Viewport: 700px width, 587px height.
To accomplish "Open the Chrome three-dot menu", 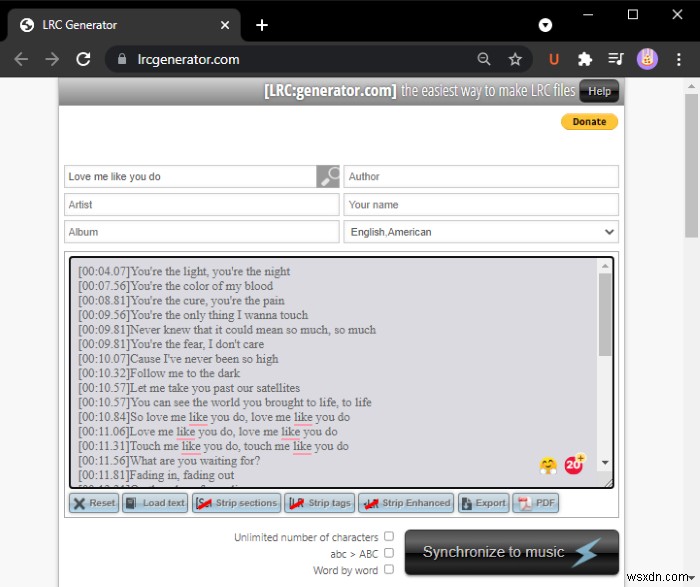I will coord(678,59).
